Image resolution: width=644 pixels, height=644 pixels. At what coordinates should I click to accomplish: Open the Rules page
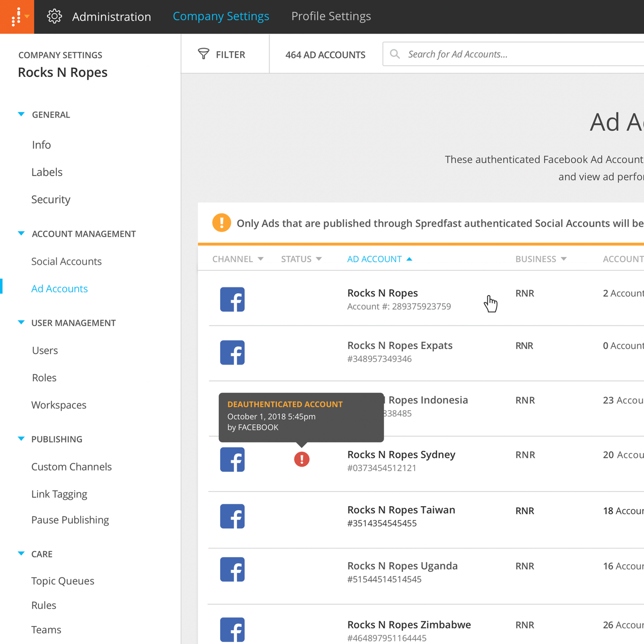(43, 605)
